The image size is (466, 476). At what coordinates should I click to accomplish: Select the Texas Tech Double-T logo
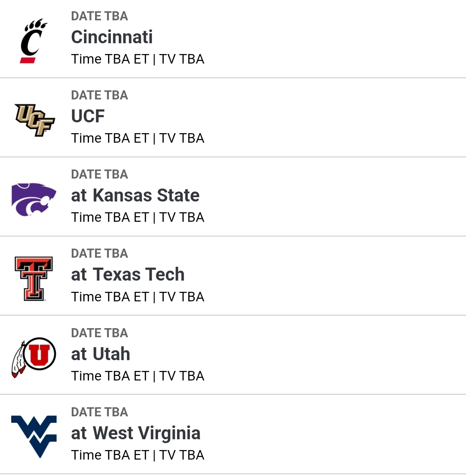[34, 278]
